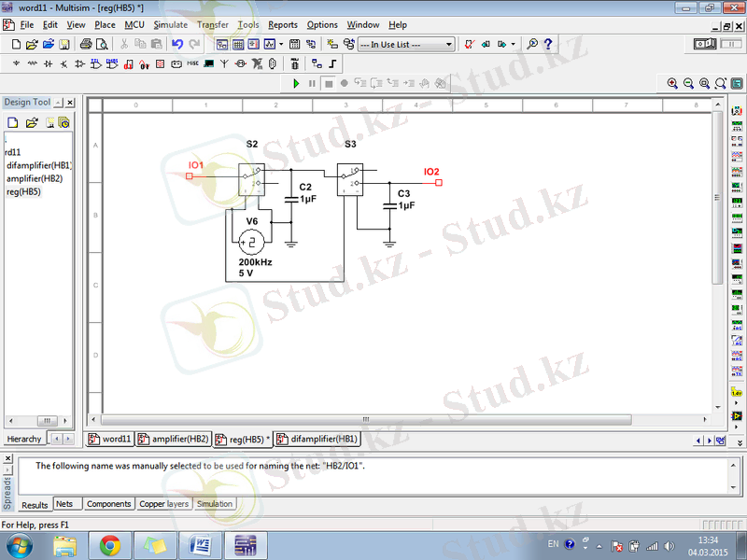Select the V6 clock voltage source
Viewport: 747px width, 560px height.
pyautogui.click(x=250, y=243)
